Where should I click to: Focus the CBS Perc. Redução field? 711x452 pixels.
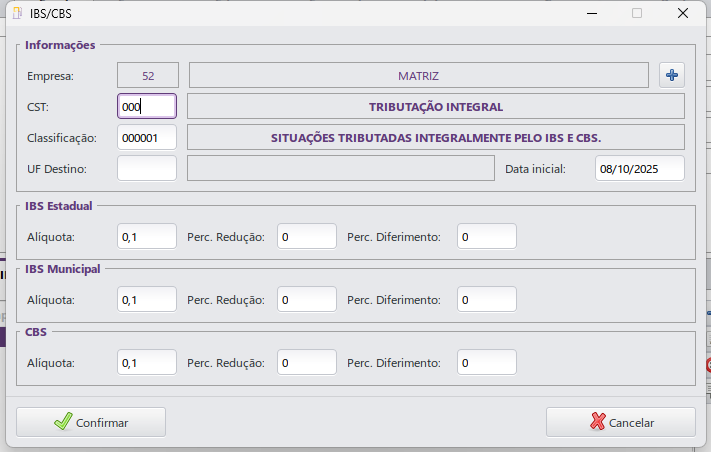pyautogui.click(x=307, y=363)
